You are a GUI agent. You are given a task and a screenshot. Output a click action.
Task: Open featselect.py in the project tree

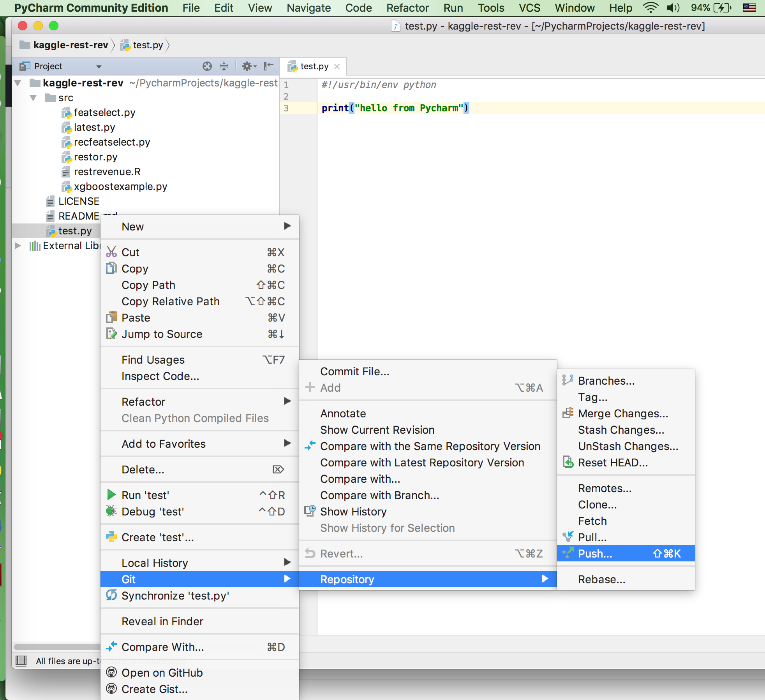pyautogui.click(x=104, y=113)
